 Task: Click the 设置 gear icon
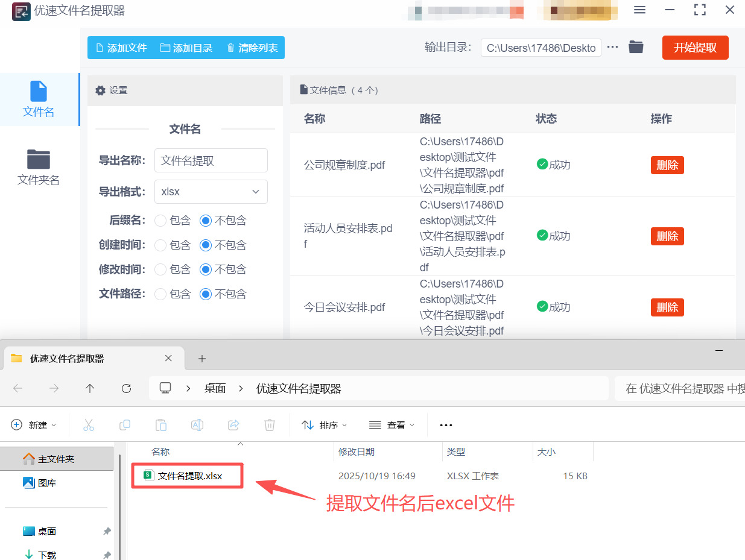point(100,90)
